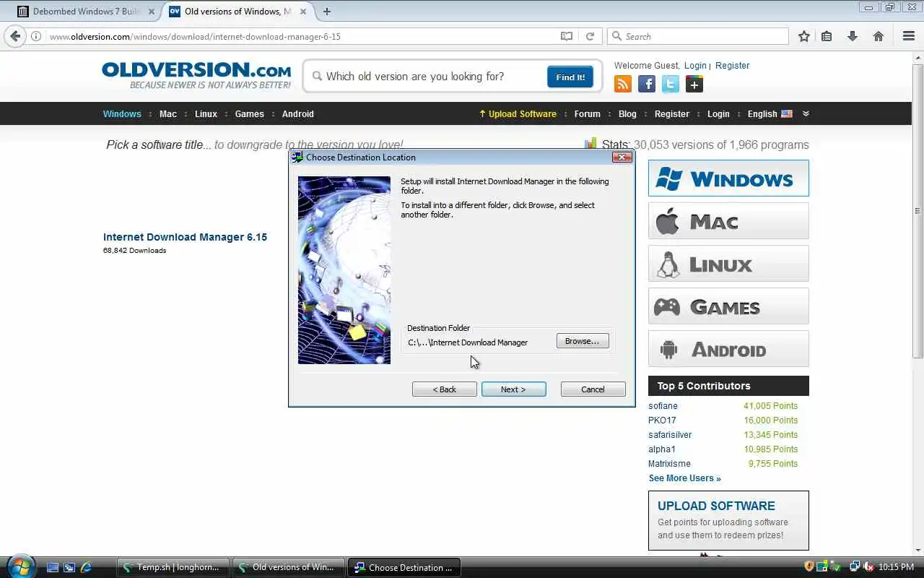The width and height of the screenshot is (924, 578).
Task: Cancel the Internet Download Manager setup
Action: click(x=593, y=389)
